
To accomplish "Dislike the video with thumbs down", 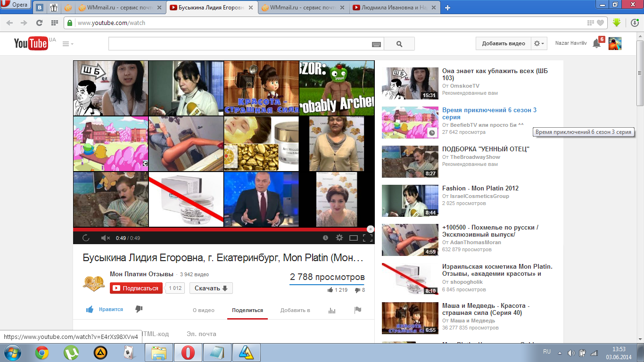I will [139, 309].
